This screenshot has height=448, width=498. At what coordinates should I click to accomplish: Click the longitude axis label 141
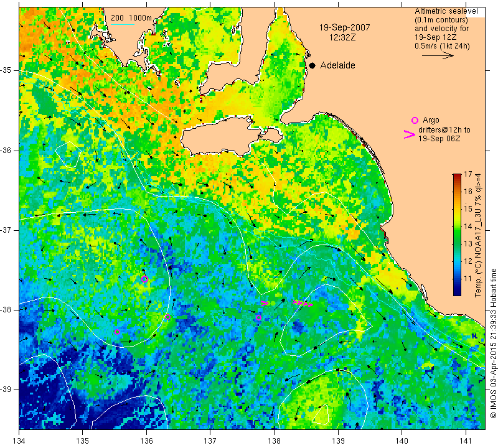click(x=466, y=441)
